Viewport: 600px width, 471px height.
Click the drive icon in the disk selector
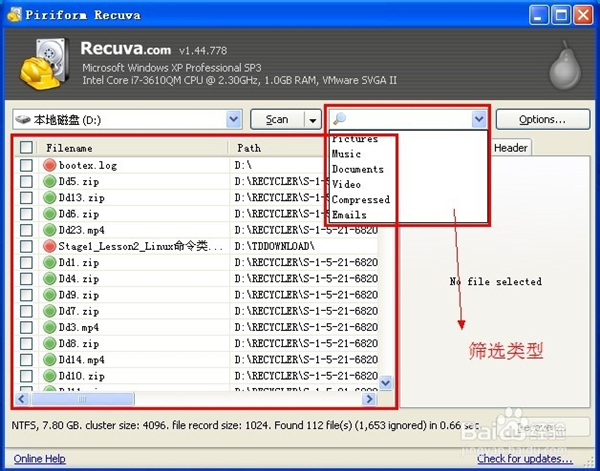(x=23, y=120)
